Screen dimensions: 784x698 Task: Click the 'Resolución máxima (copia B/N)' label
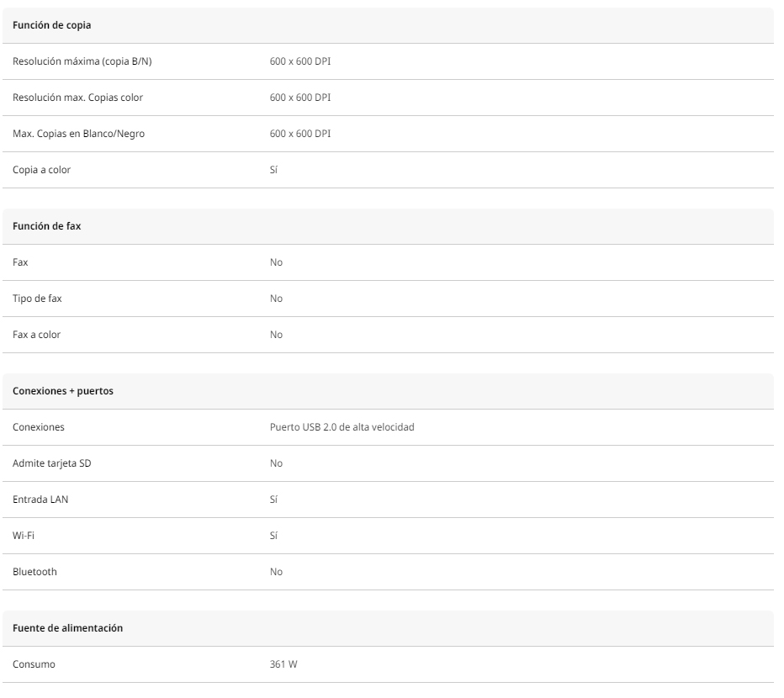(x=82, y=61)
